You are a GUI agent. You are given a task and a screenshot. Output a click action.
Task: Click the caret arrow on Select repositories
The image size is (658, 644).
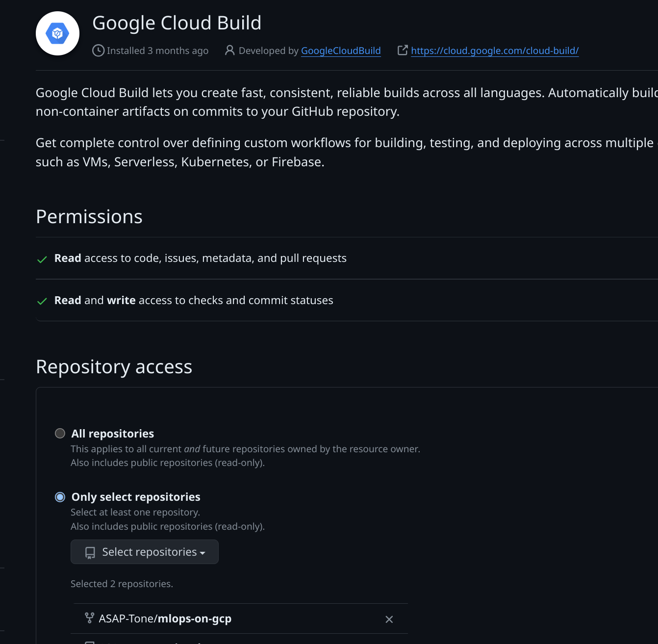202,553
